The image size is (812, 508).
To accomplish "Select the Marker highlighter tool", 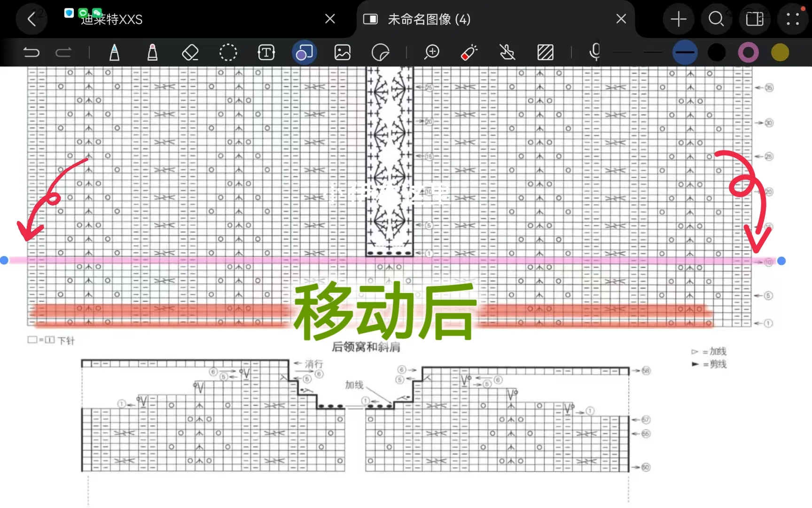I will [x=152, y=53].
